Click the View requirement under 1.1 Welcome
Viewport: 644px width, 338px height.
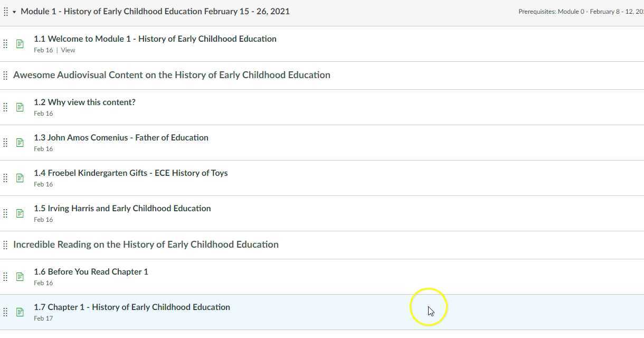68,50
